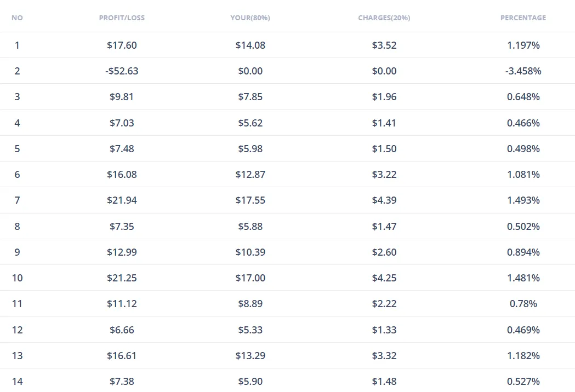Click the $13.29 share in row 13
This screenshot has width=575, height=392.
[250, 355]
